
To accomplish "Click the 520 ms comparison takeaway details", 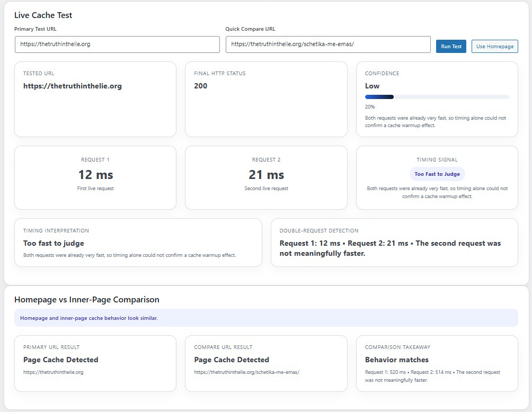I will coord(432,377).
